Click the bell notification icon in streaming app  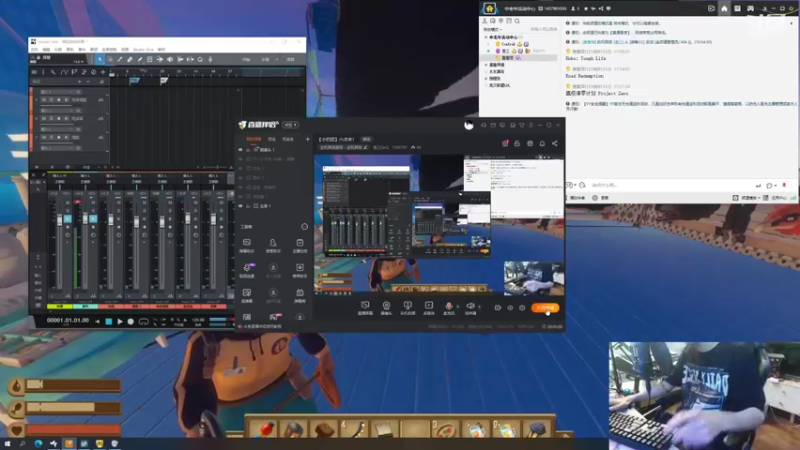542,143
